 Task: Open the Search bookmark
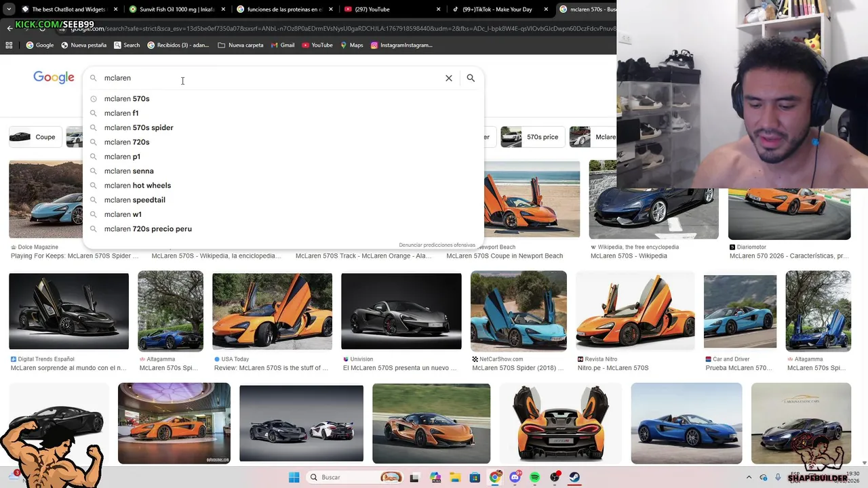pyautogui.click(x=127, y=45)
